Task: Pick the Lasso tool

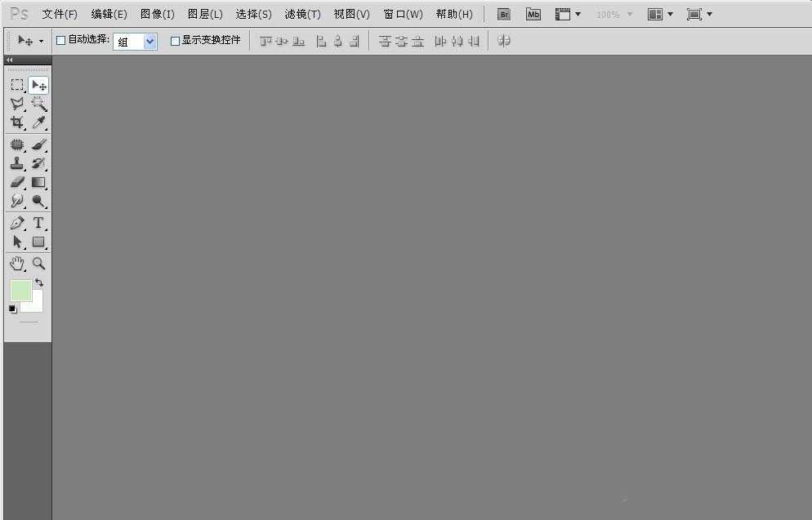Action: click(x=16, y=104)
